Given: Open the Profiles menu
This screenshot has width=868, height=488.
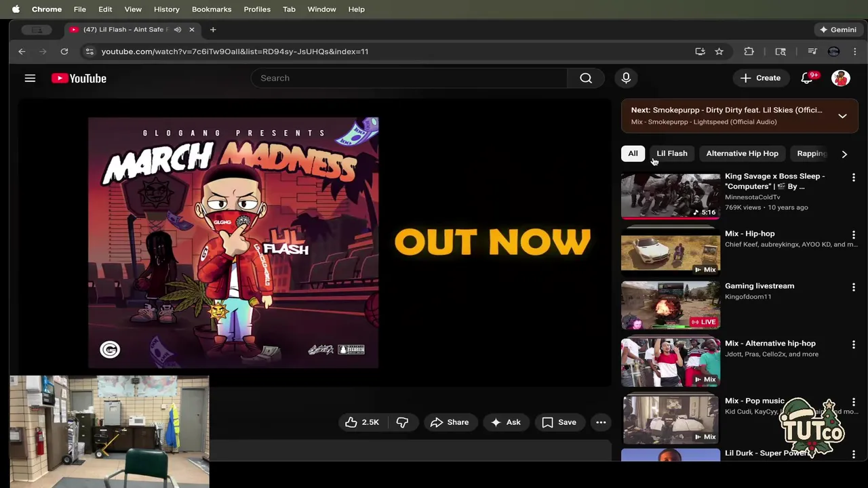Looking at the screenshot, I should pos(257,9).
